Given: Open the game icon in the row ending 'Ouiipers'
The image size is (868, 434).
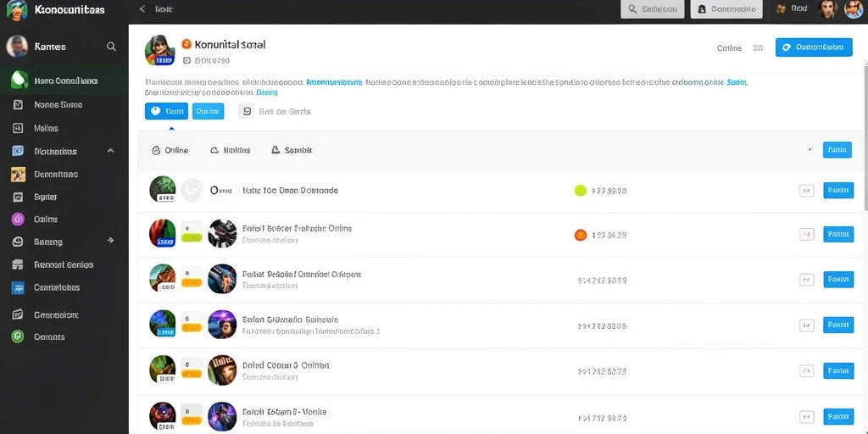Looking at the screenshot, I should (222, 278).
